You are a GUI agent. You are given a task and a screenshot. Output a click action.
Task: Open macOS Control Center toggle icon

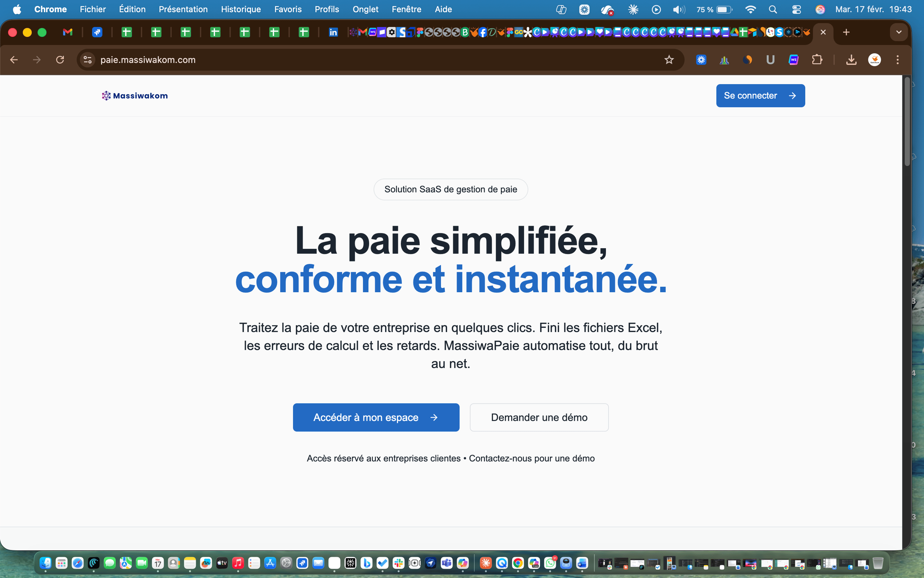(x=796, y=9)
